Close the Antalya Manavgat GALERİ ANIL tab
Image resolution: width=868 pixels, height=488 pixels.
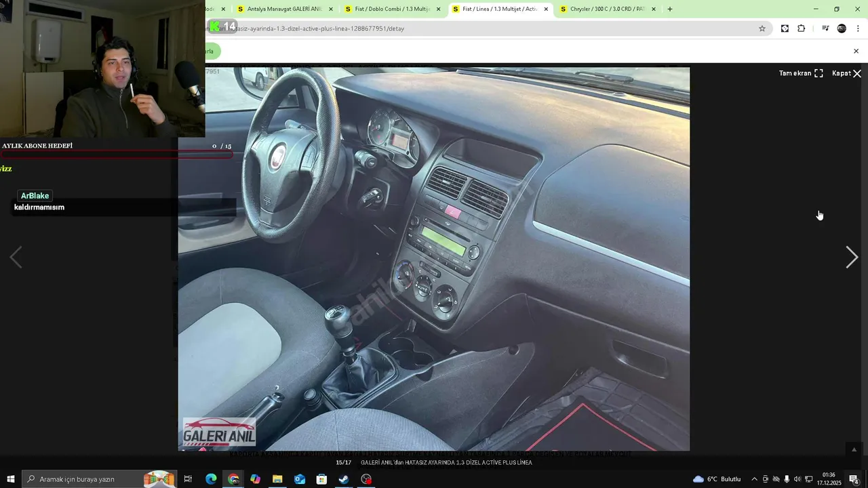coord(331,9)
